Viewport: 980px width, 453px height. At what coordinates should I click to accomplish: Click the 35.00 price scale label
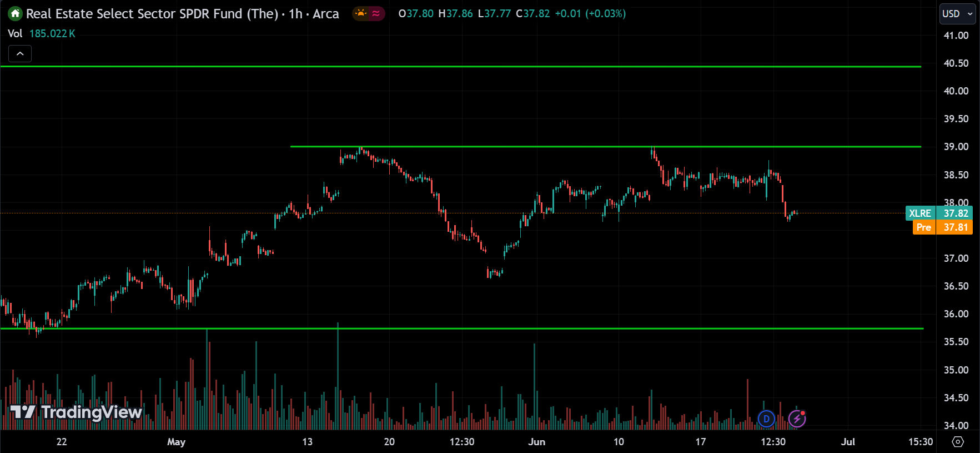point(956,370)
